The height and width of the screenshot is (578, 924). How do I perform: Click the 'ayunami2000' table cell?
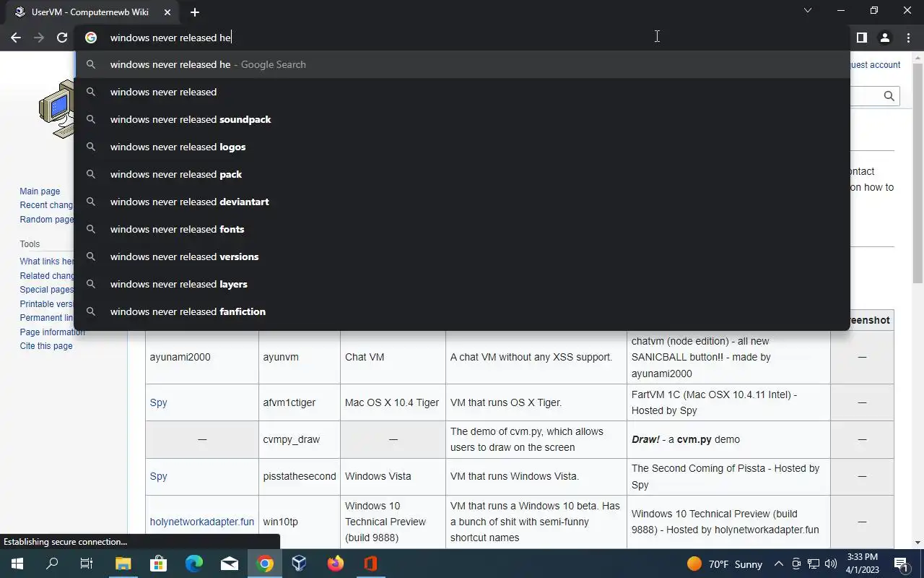(202, 357)
